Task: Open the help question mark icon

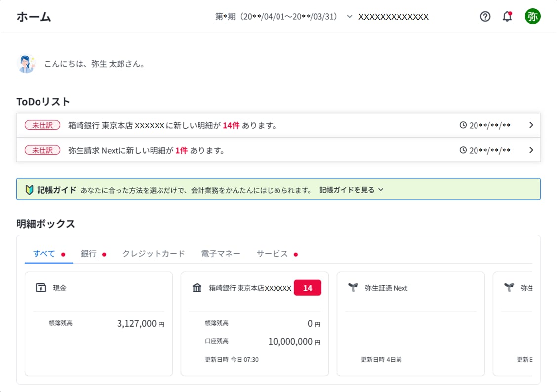Action: (x=485, y=16)
